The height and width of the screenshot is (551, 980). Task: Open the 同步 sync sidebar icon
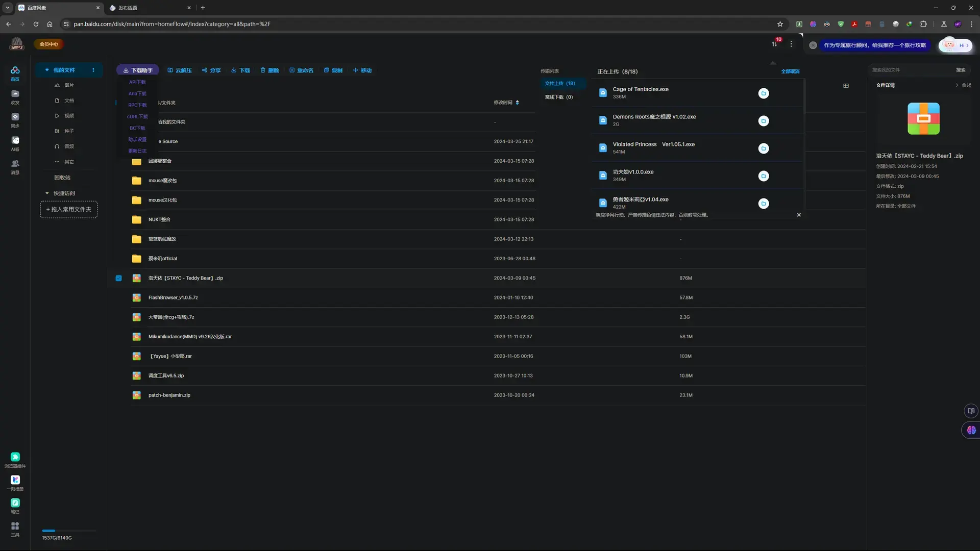[15, 120]
